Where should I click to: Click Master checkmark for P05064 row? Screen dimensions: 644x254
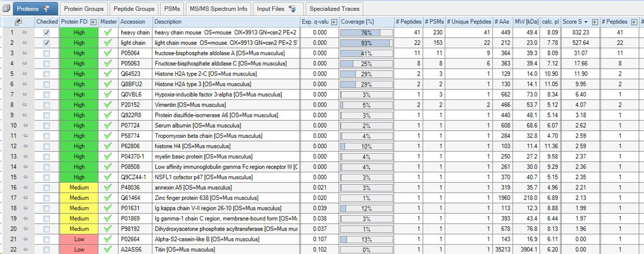pos(108,53)
